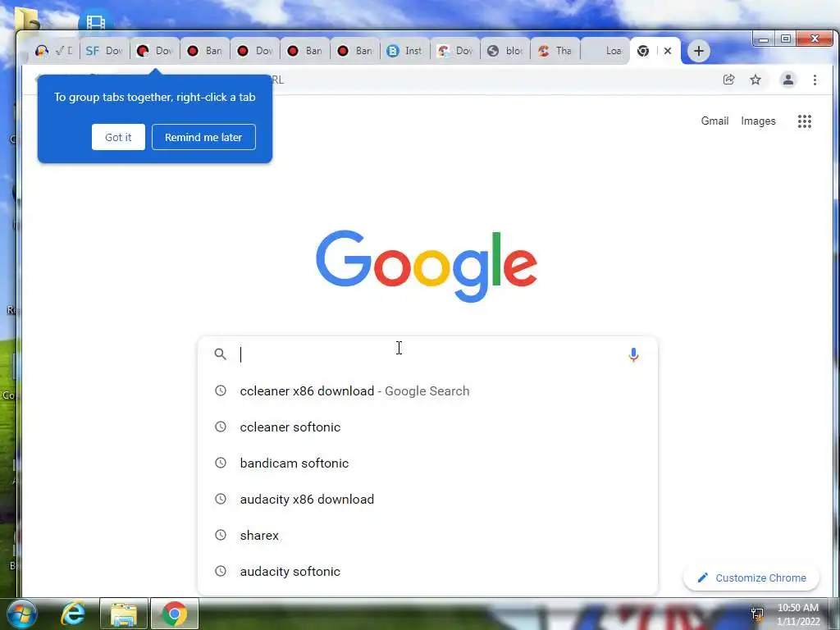Open the Chrome three-dot menu
The image size is (840, 630).
(815, 80)
